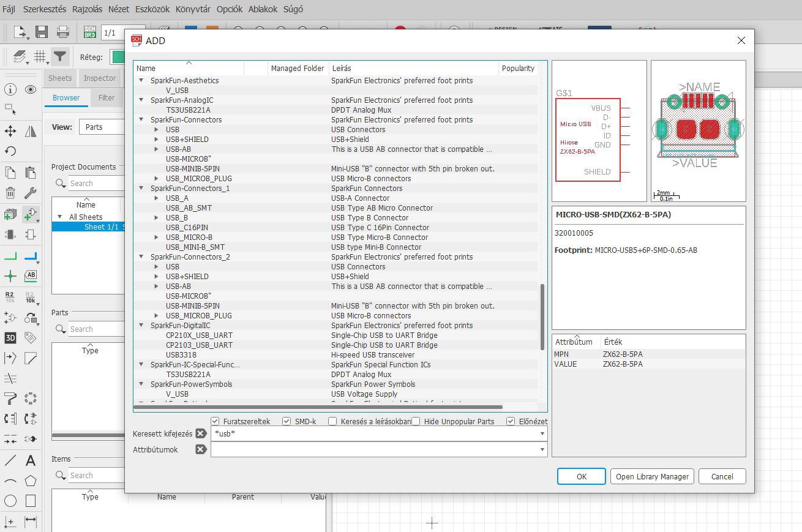
Task: Click the Open Library Manager button
Action: [x=652, y=476]
